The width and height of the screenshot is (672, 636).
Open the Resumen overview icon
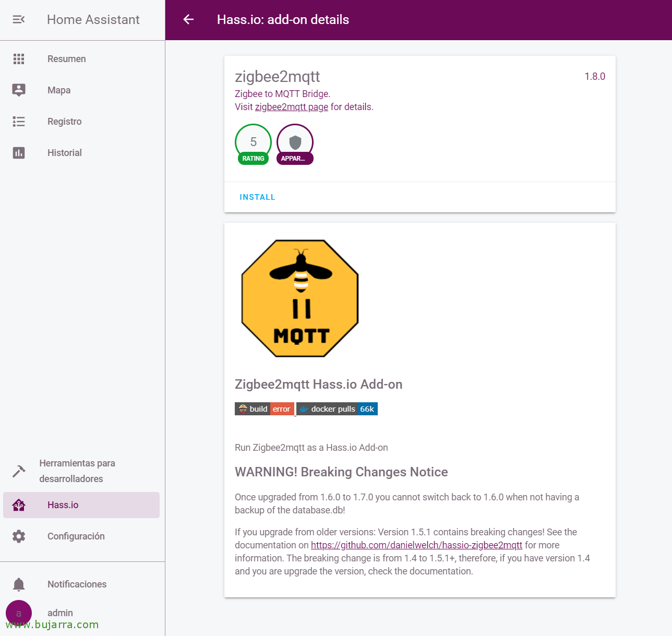19,59
